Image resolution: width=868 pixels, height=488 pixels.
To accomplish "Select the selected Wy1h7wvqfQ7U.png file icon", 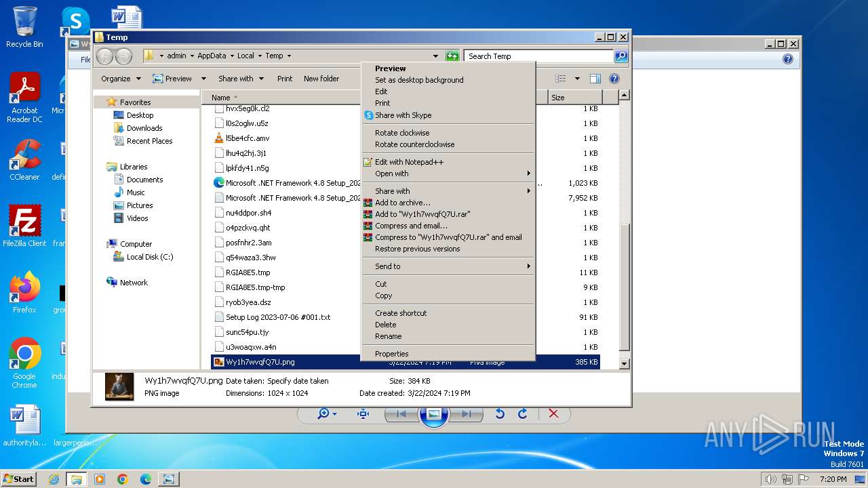I will [x=218, y=362].
